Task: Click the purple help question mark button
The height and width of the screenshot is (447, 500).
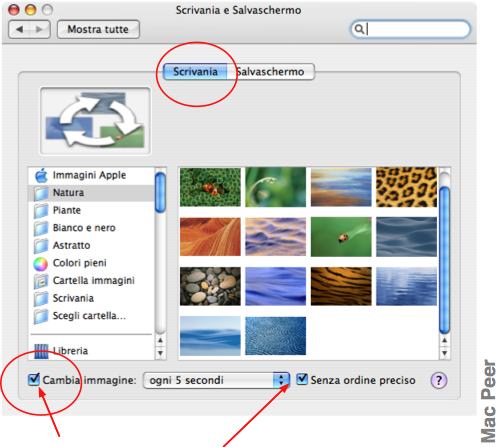Action: tap(439, 380)
